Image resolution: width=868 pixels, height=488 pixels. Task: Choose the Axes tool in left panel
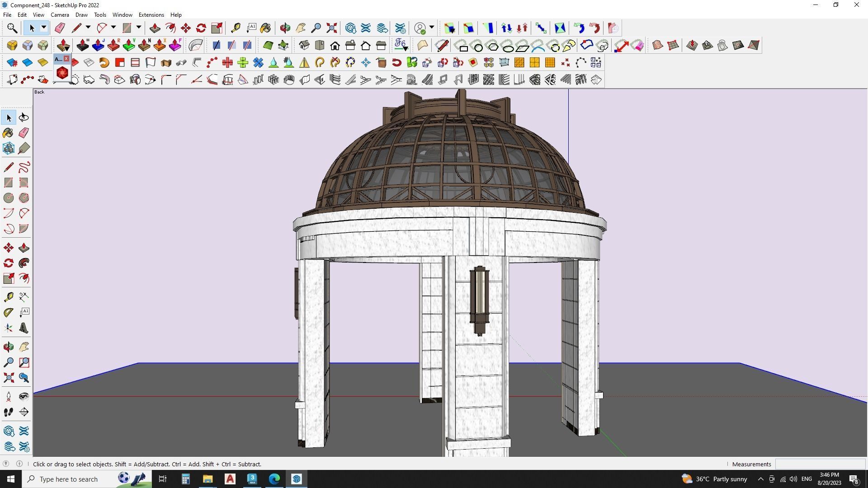[x=9, y=328]
